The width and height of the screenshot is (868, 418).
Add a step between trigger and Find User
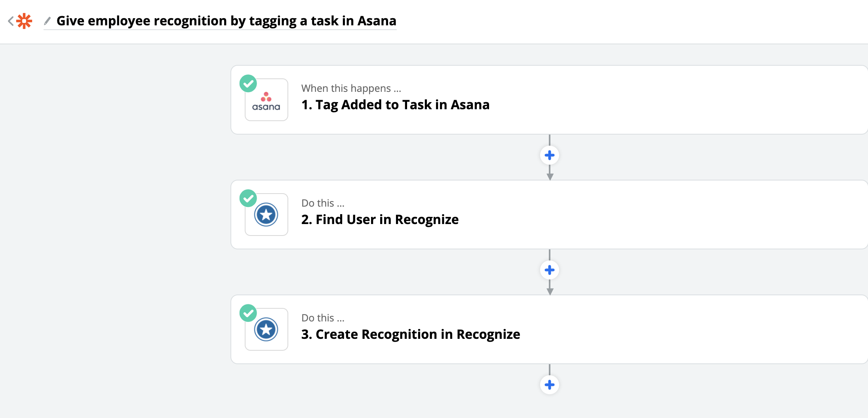coord(550,155)
